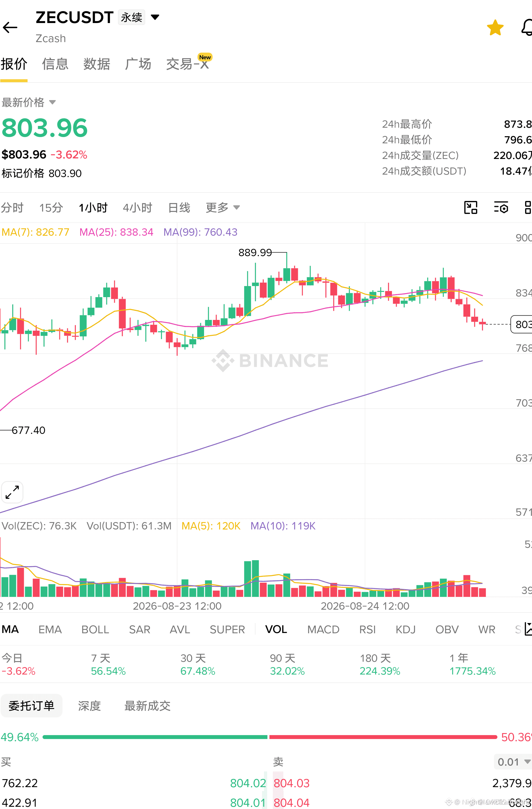Tap the Vol(ZEC): 76.3K legend
The height and width of the screenshot is (809, 532).
coord(39,526)
